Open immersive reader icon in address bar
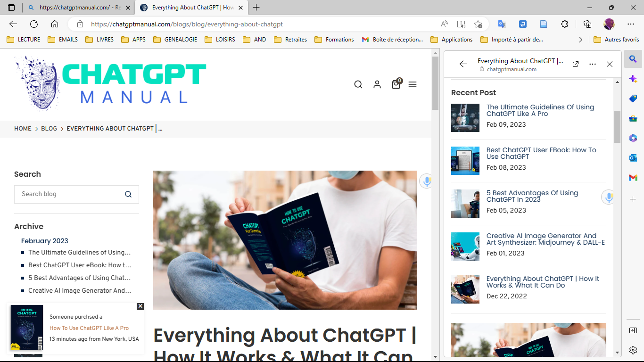 [x=461, y=24]
